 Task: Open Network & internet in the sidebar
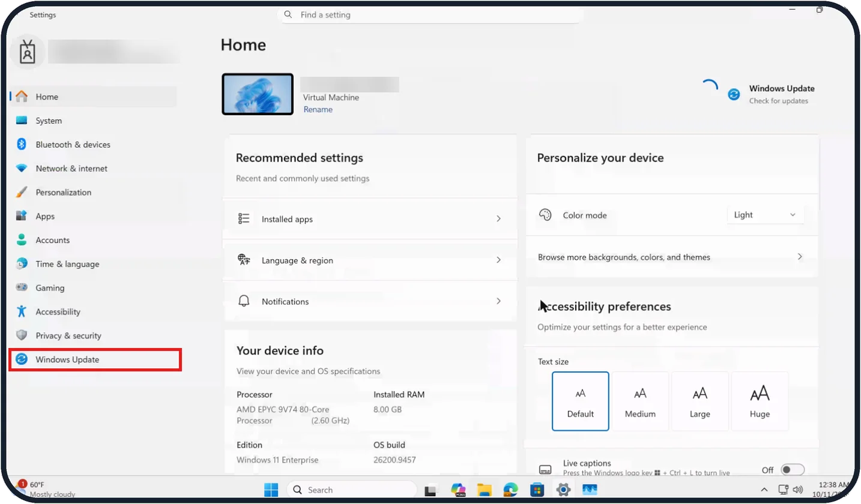click(x=93, y=169)
